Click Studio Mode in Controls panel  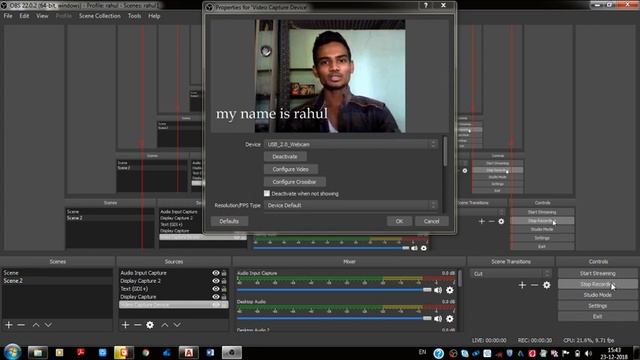point(598,295)
